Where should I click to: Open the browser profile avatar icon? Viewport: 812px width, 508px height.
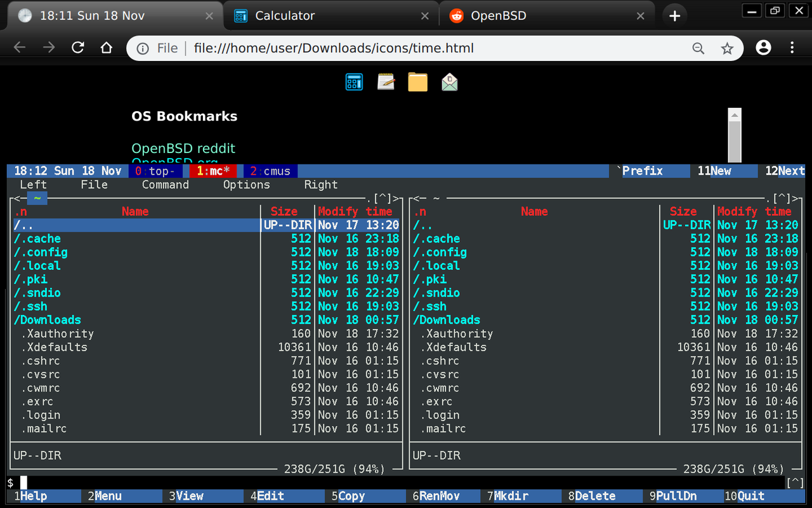[763, 48]
